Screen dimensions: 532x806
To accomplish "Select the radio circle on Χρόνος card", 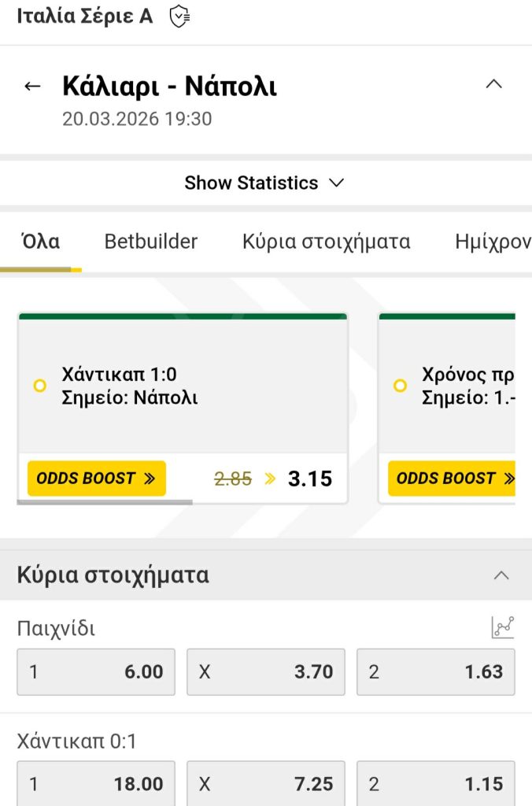I will [x=400, y=386].
